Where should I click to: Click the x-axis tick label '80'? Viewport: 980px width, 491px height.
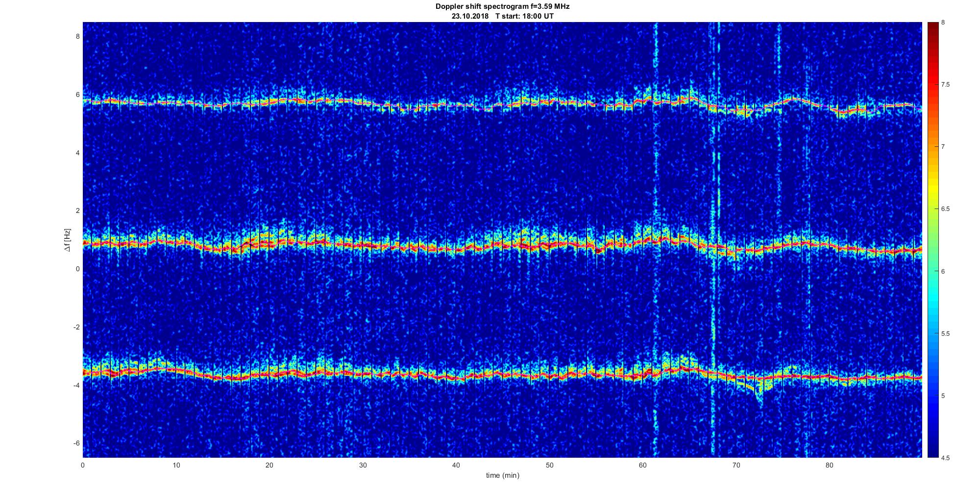point(830,465)
